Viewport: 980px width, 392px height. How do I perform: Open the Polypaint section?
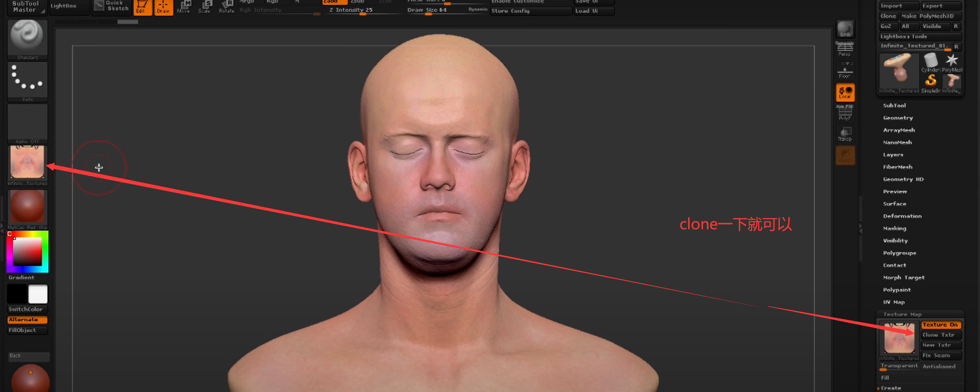coord(897,290)
